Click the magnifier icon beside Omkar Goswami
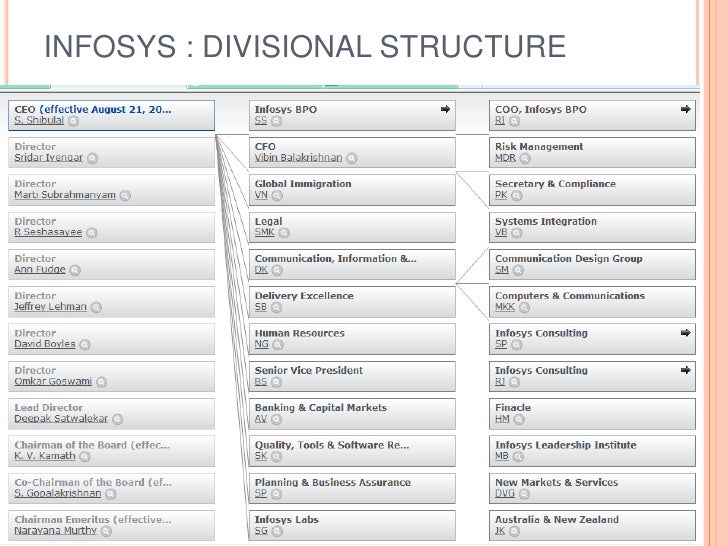 [101, 382]
